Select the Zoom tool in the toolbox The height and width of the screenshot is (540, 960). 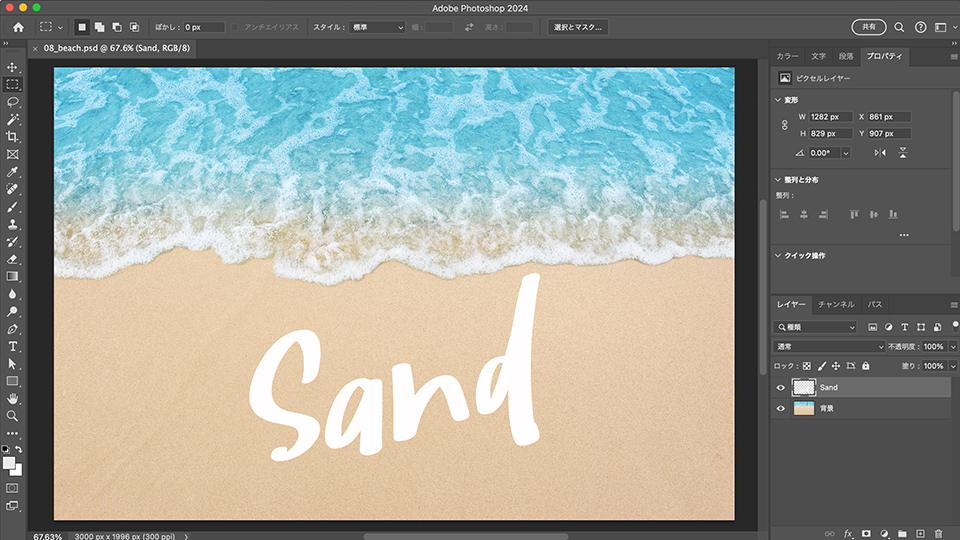[12, 416]
